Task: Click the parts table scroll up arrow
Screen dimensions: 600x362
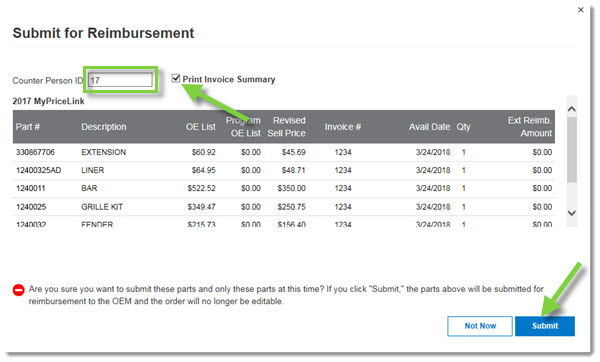Action: 572,109
